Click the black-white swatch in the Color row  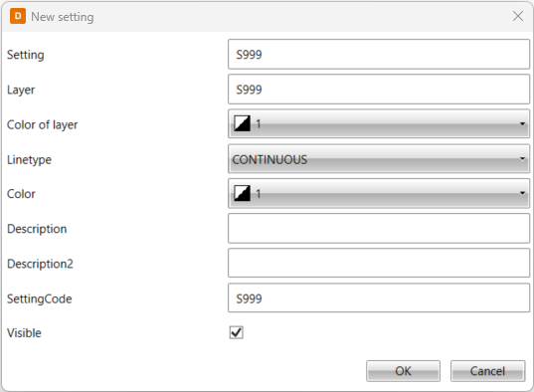(242, 193)
